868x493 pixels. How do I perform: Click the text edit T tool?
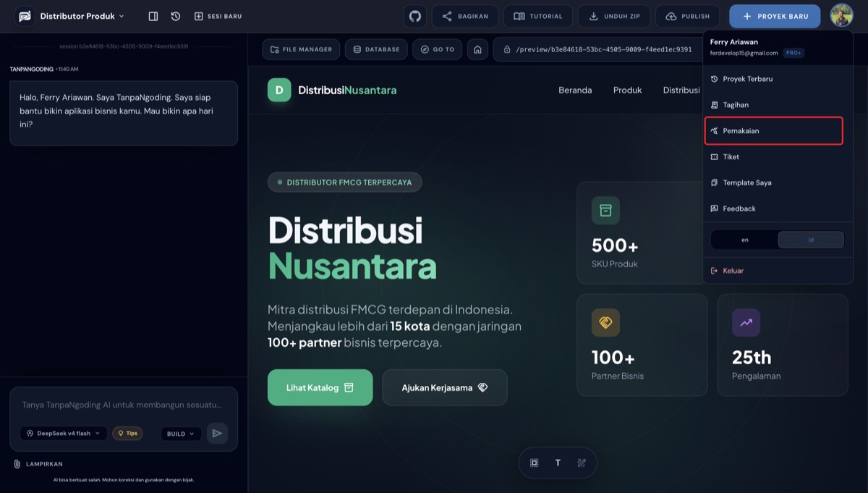pyautogui.click(x=558, y=463)
